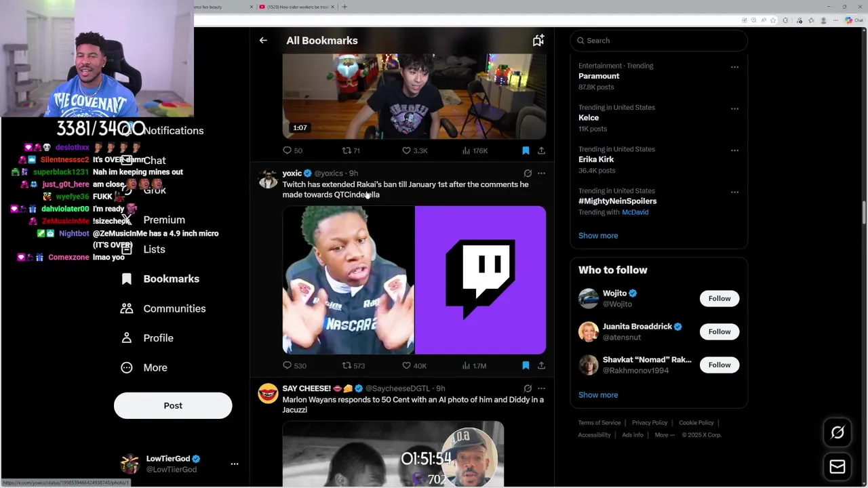Go back with the All Bookmarks arrow
Screen dimensions: 868x488
coord(263,41)
